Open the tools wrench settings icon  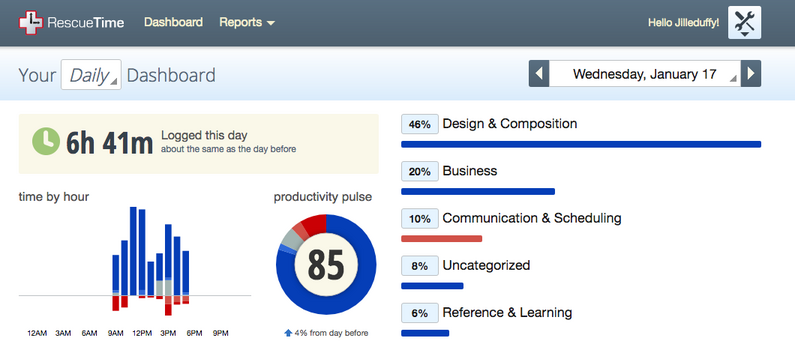tap(744, 22)
